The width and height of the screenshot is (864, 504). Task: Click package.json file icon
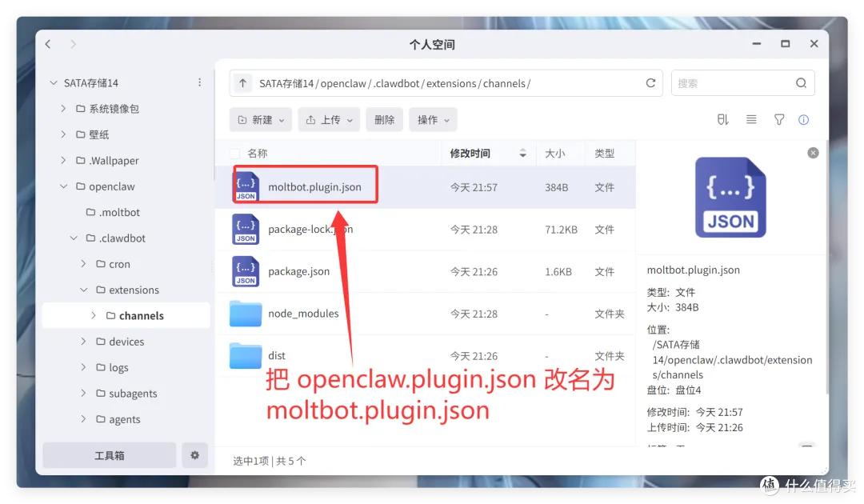[246, 271]
